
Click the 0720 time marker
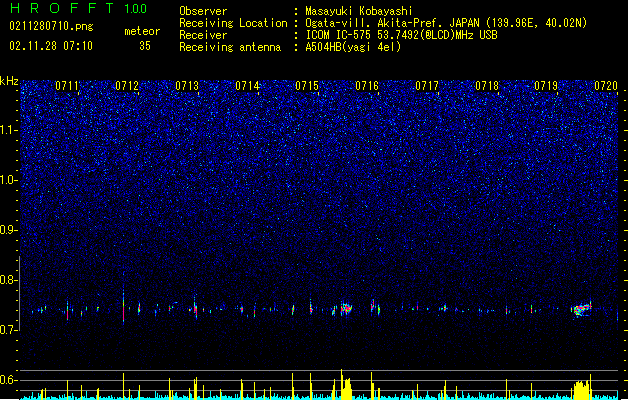click(x=606, y=85)
